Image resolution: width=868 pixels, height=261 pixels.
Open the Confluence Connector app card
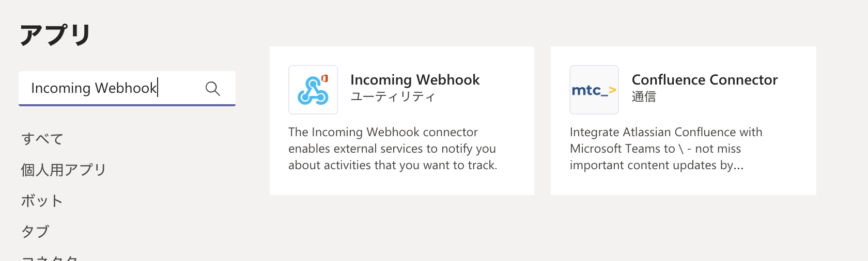tap(684, 121)
